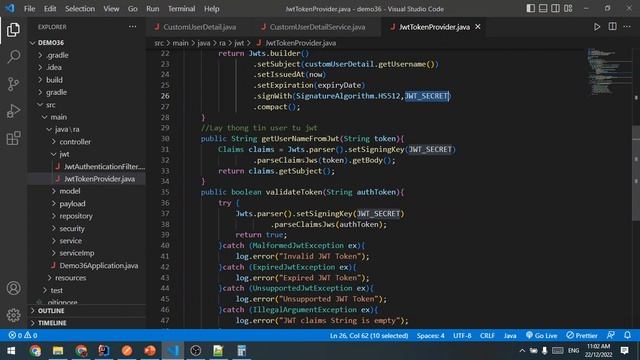Open Explorer Views and More Actions ellipsis
This screenshot has height=360, width=640.
point(133,27)
